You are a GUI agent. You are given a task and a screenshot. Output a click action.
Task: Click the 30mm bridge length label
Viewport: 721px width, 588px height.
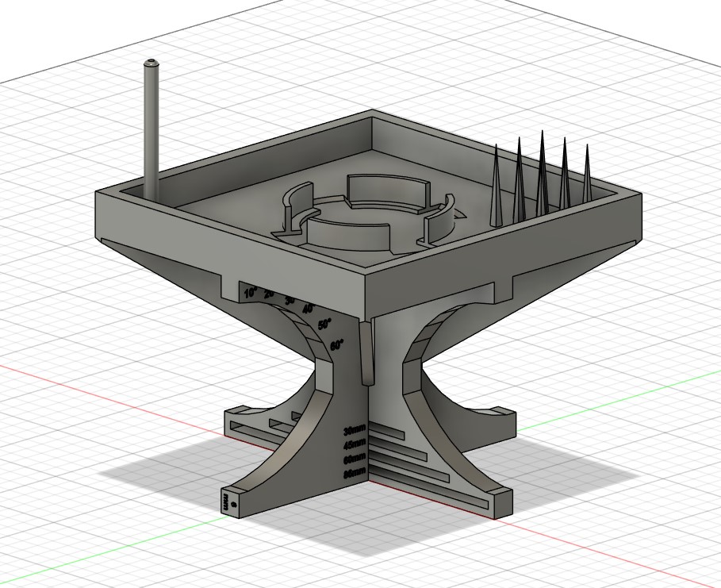tap(355, 431)
